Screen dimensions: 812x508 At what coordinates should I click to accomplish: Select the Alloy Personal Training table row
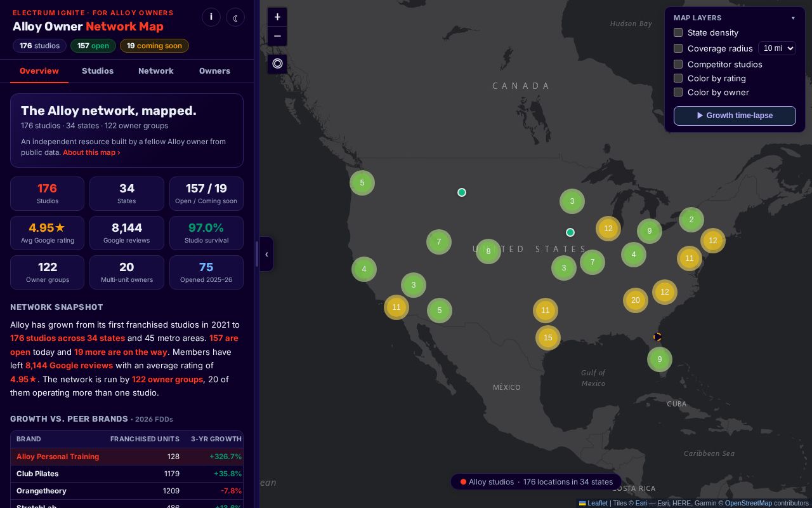pos(127,457)
